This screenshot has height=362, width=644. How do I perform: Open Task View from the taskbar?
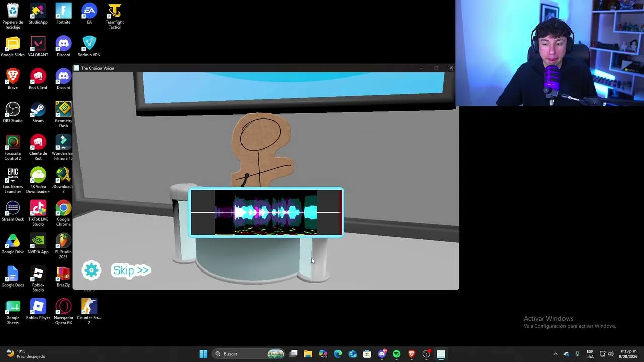[294, 354]
